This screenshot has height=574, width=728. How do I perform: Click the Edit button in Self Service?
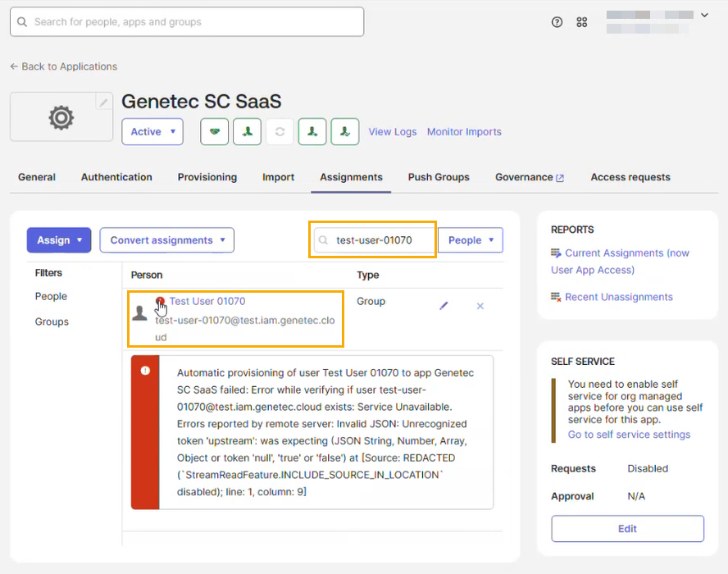pyautogui.click(x=628, y=528)
